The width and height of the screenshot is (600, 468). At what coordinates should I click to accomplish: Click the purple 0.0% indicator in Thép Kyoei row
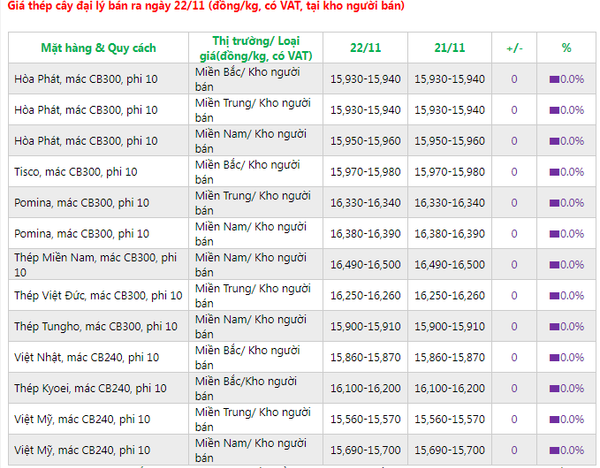(x=567, y=389)
